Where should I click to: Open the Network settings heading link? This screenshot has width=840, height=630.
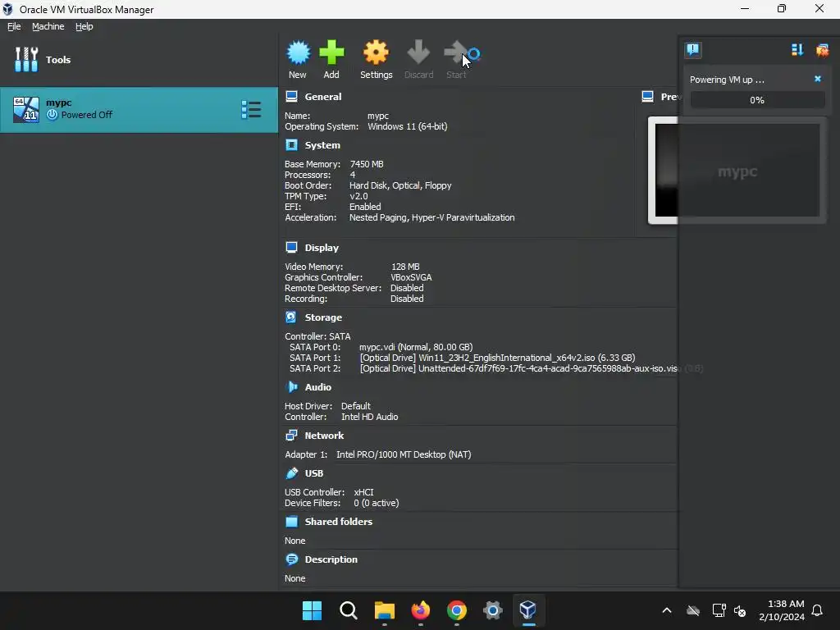pyautogui.click(x=324, y=436)
